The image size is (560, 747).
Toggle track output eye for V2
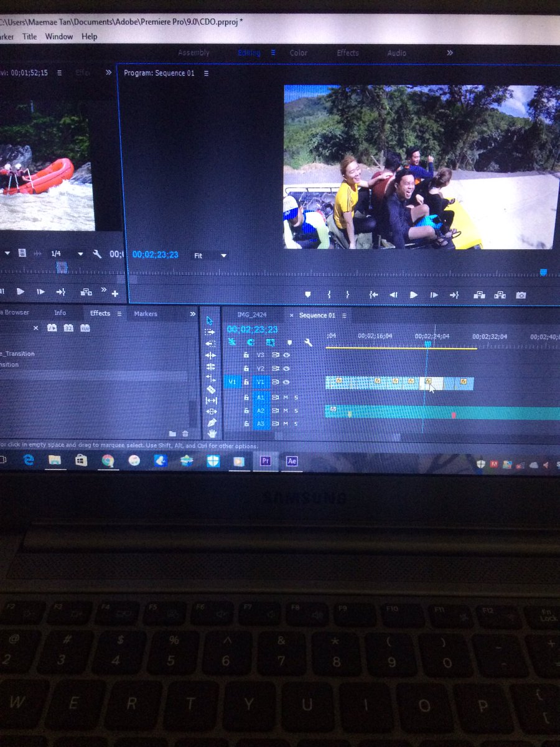coord(286,369)
